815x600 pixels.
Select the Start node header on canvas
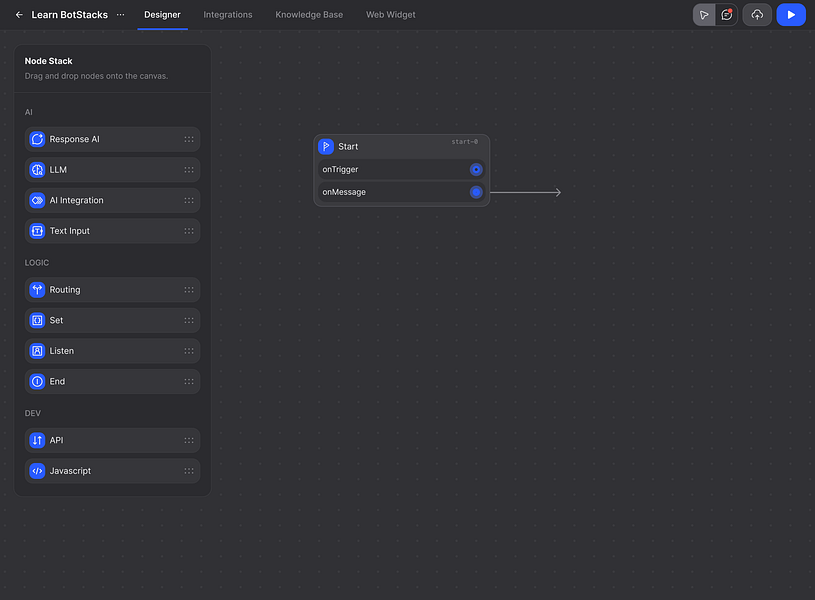[x=401, y=147]
